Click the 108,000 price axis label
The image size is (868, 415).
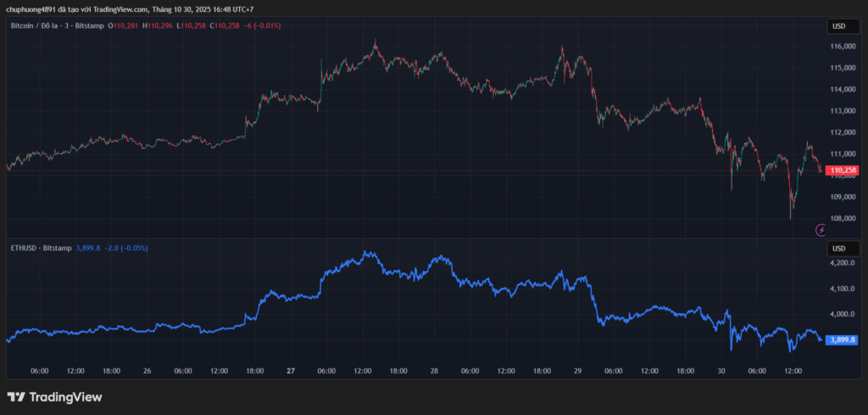pos(843,219)
